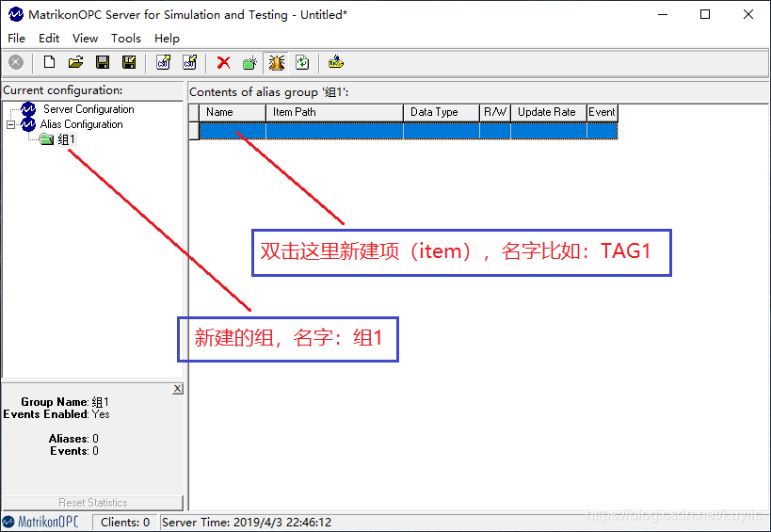
Task: Click the Reset Statistics button
Action: 93,503
